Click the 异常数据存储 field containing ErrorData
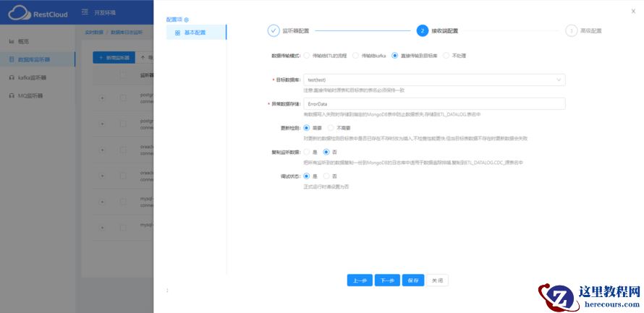Image resolution: width=644 pixels, height=313 pixels. click(434, 104)
